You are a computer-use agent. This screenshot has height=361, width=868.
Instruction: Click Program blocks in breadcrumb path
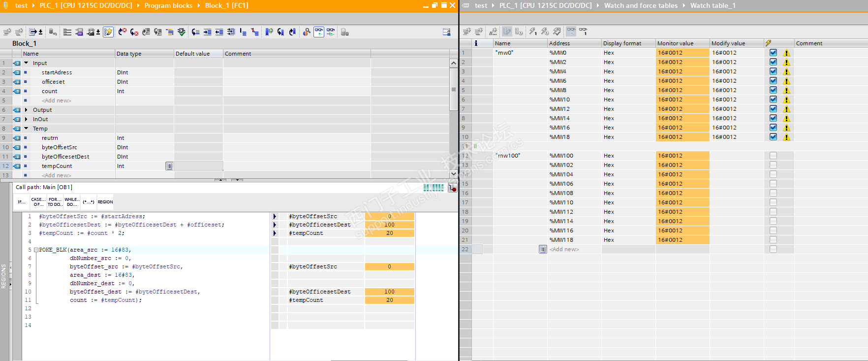168,5
